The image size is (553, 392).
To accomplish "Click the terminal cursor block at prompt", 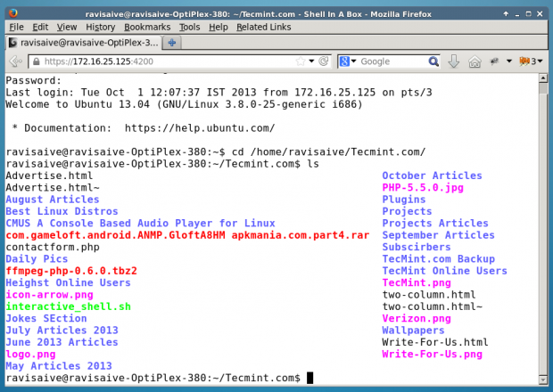I will 310,378.
